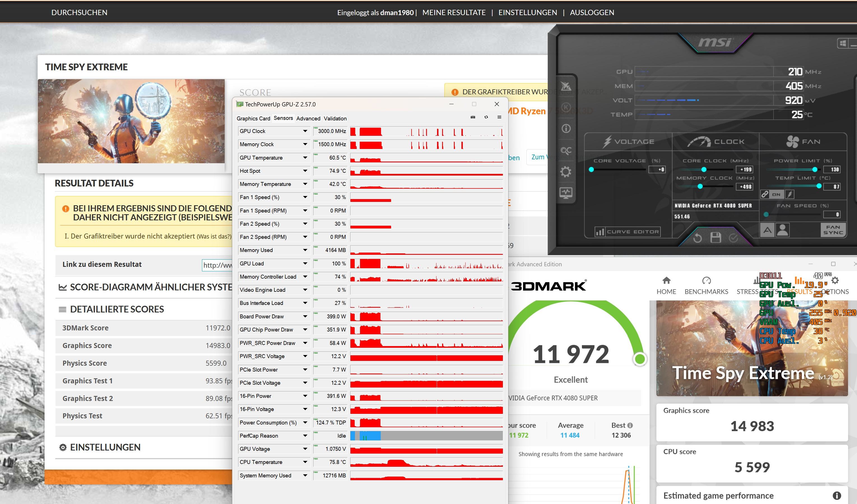The image size is (857, 504).
Task: Take a screenshot in GPU-Z using camera icon
Action: (x=473, y=117)
